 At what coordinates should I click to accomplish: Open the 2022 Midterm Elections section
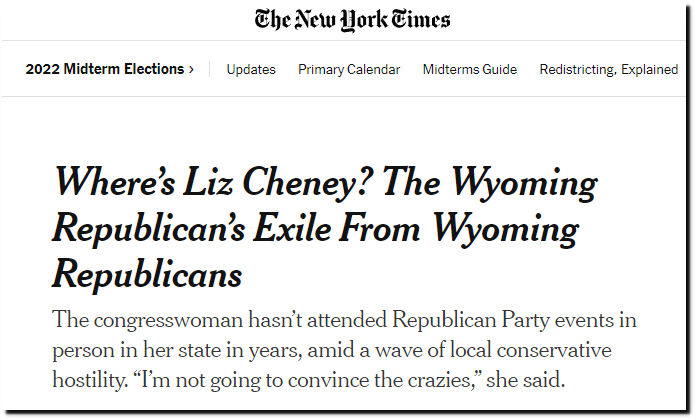(105, 69)
